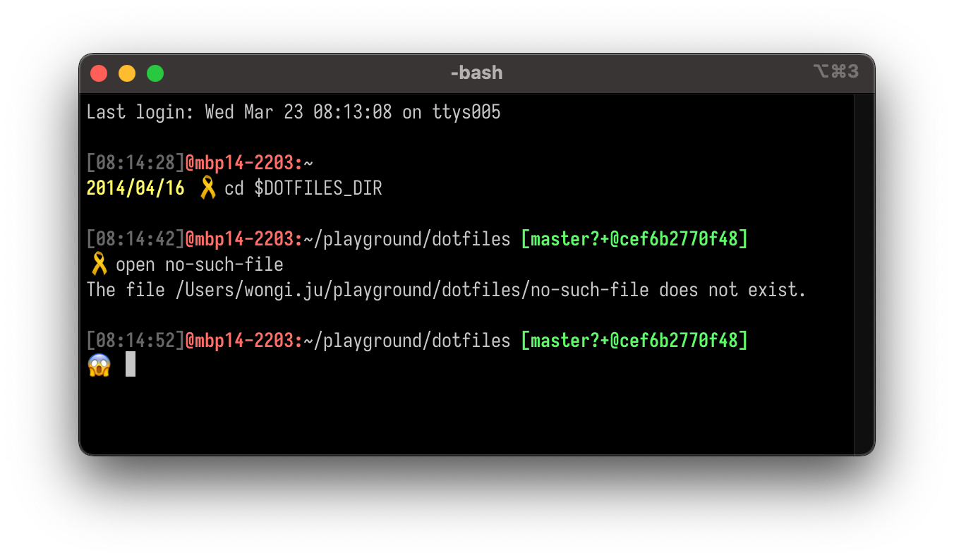Click the blinking cursor block at prompt
Image resolution: width=954 pixels, height=560 pixels.
(131, 365)
